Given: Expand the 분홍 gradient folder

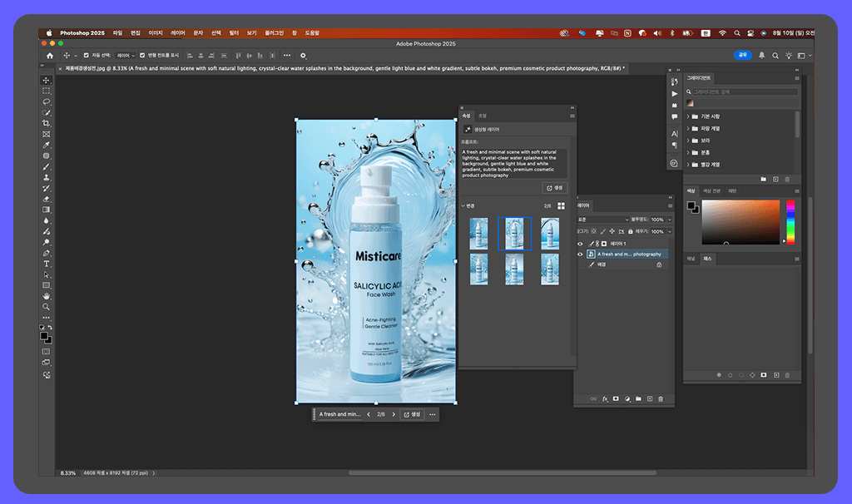Looking at the screenshot, I should 688,152.
